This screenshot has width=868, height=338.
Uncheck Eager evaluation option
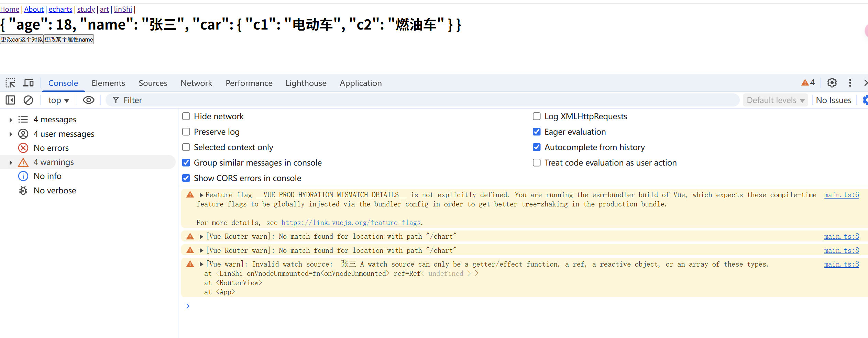pyautogui.click(x=537, y=132)
